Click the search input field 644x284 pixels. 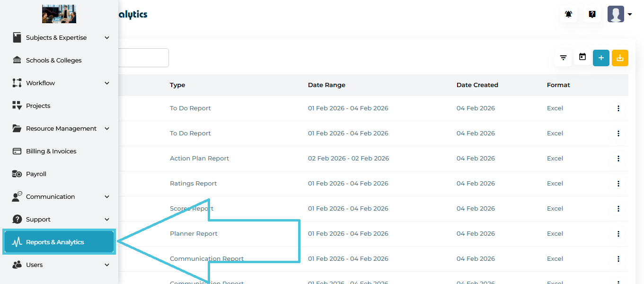pyautogui.click(x=143, y=58)
